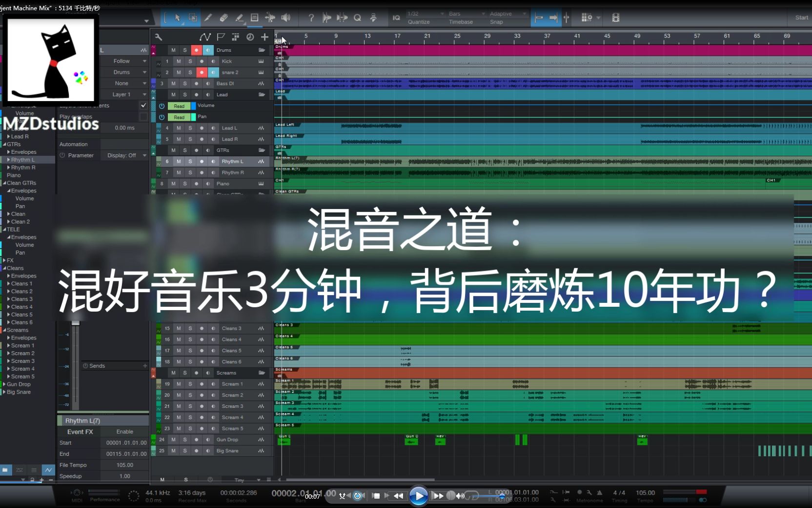The height and width of the screenshot is (508, 812).
Task: Click Read button on Pan automation
Action: click(x=179, y=117)
